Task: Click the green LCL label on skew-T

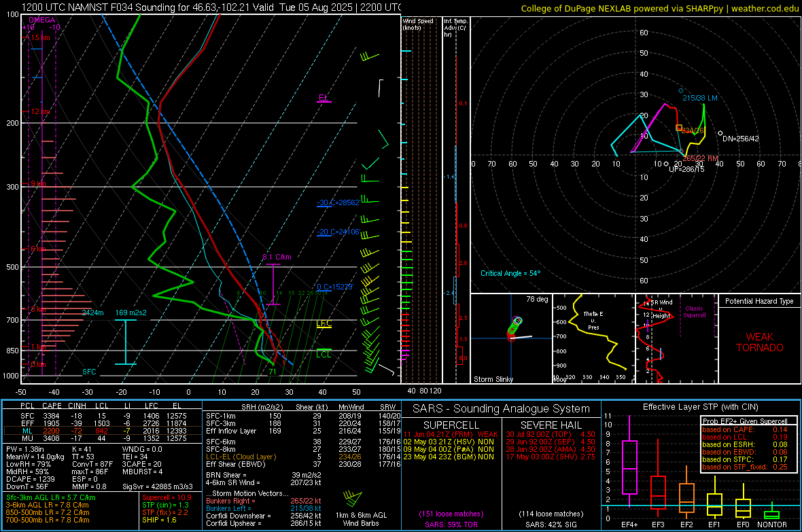Action: click(x=324, y=354)
